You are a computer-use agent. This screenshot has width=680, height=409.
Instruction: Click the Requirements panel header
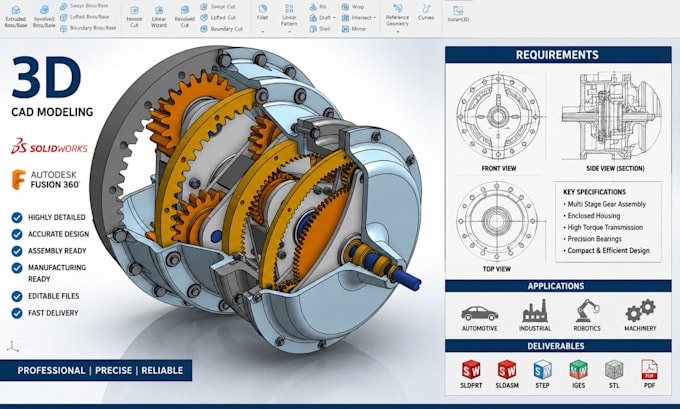[x=558, y=55]
